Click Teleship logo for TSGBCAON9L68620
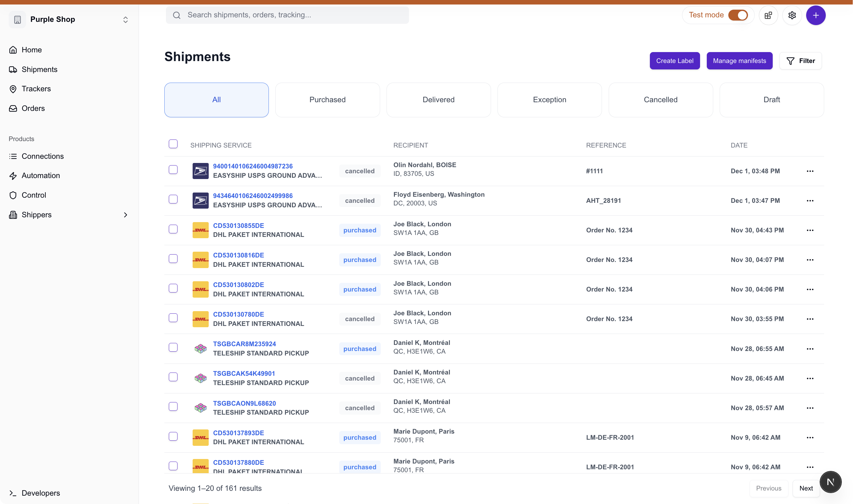 200,408
